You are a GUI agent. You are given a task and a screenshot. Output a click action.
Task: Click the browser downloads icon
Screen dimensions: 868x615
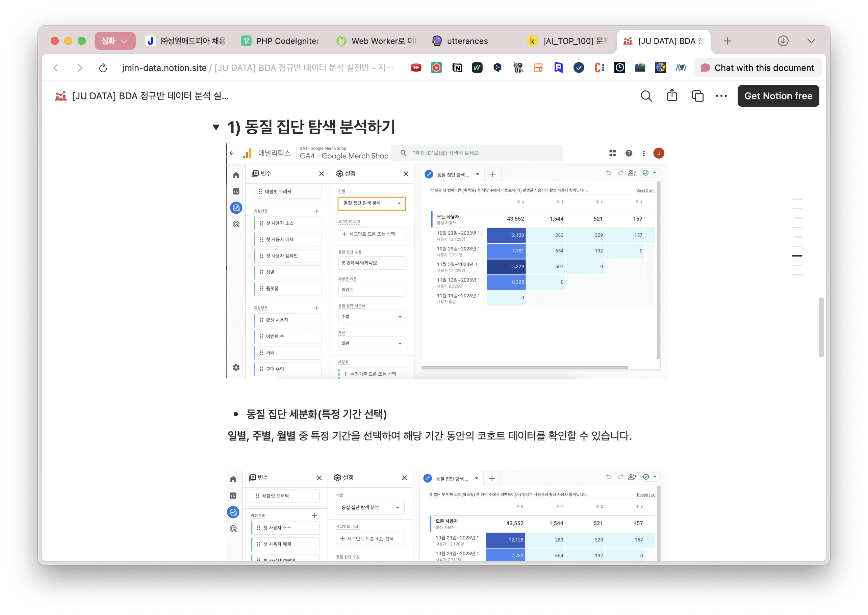(x=783, y=41)
